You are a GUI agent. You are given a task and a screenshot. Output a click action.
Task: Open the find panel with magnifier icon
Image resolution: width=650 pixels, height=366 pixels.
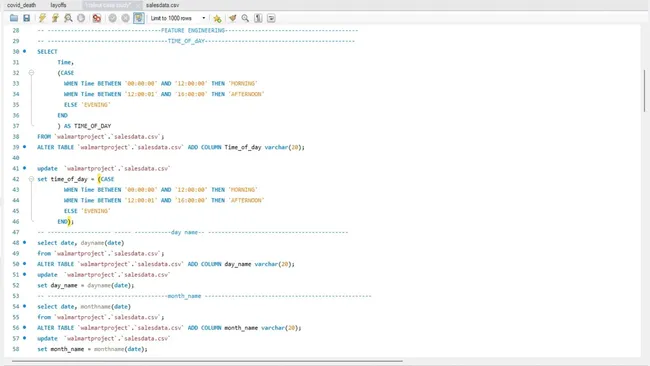(245, 18)
